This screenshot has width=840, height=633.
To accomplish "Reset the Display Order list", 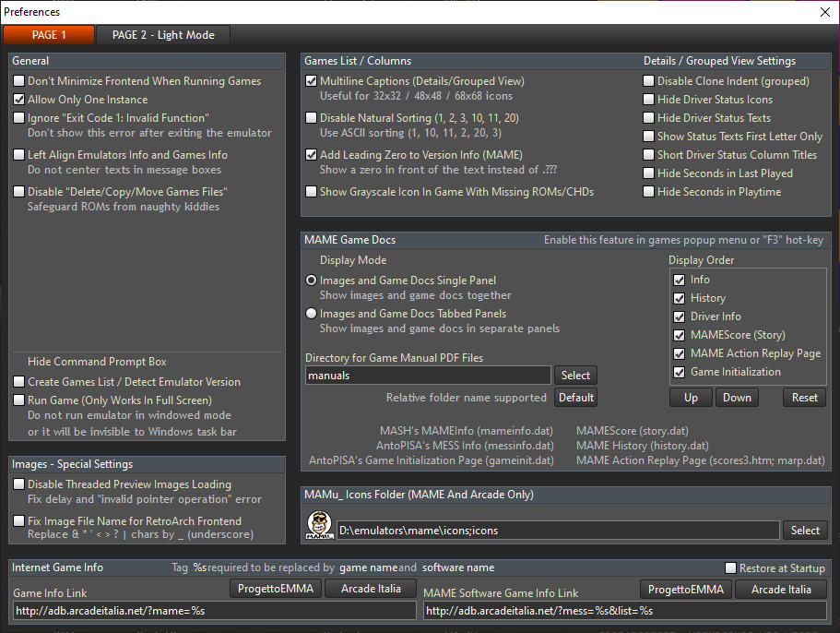I will click(805, 398).
